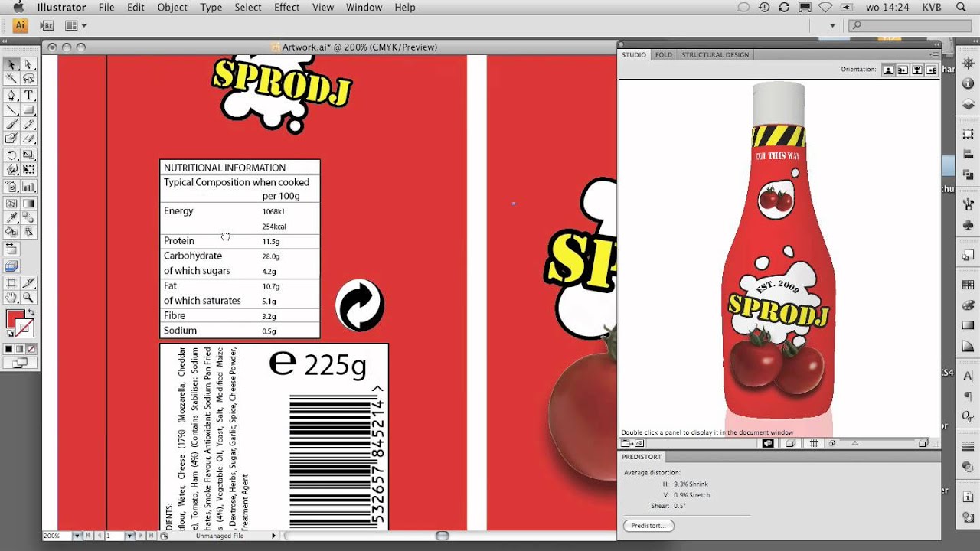Select the Gradient tool

28,204
